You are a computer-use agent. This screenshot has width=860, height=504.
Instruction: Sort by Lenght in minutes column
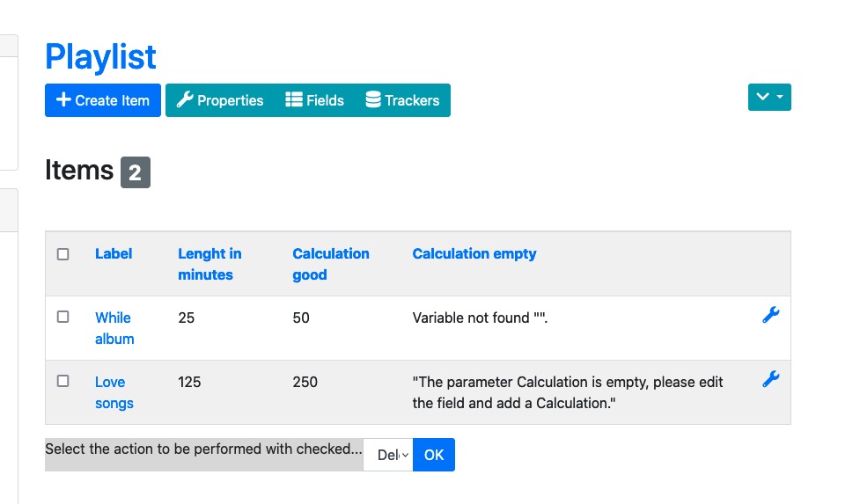pyautogui.click(x=209, y=264)
